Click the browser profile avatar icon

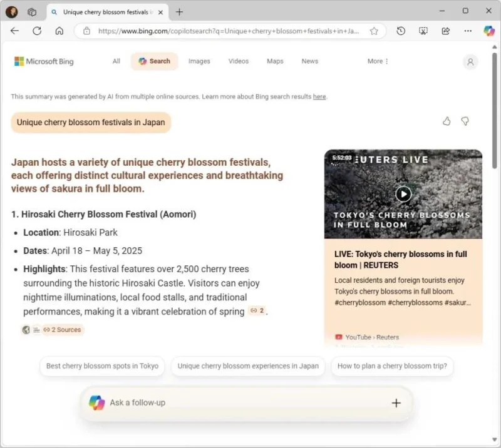[12, 12]
